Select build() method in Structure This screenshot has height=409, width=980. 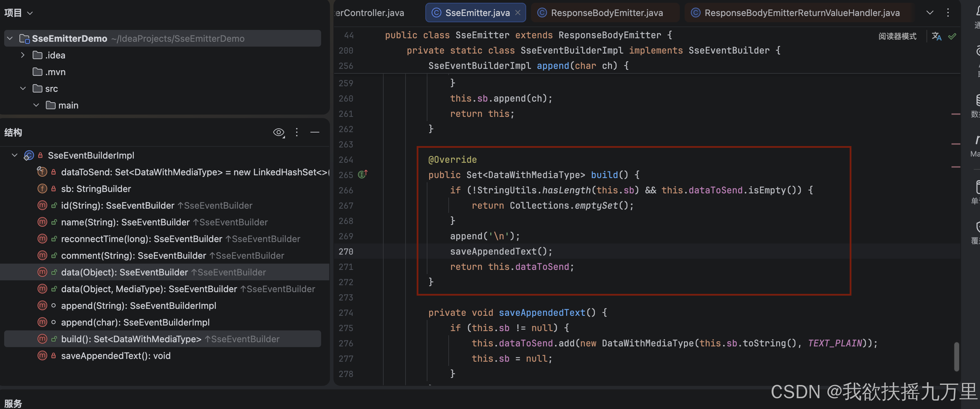point(162,339)
